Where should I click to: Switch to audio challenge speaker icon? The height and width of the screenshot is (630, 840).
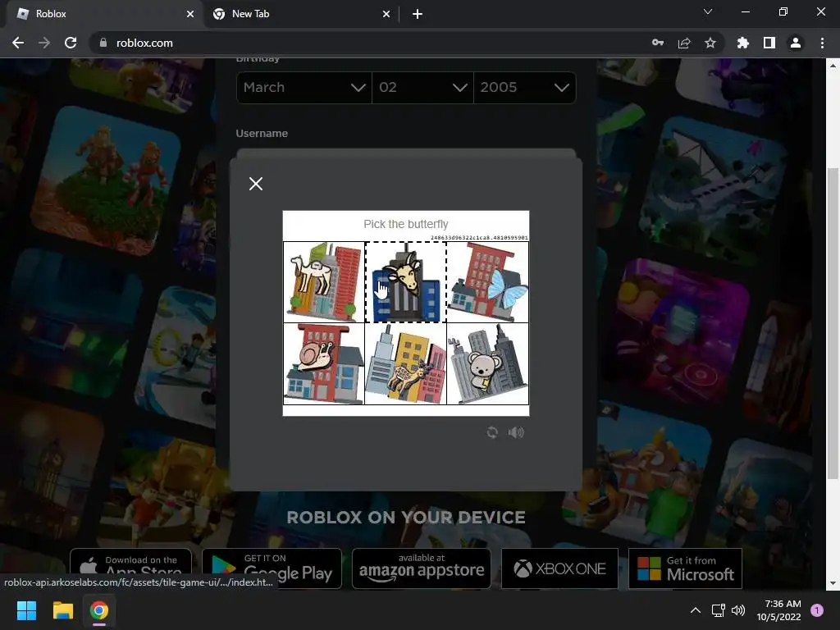[516, 432]
